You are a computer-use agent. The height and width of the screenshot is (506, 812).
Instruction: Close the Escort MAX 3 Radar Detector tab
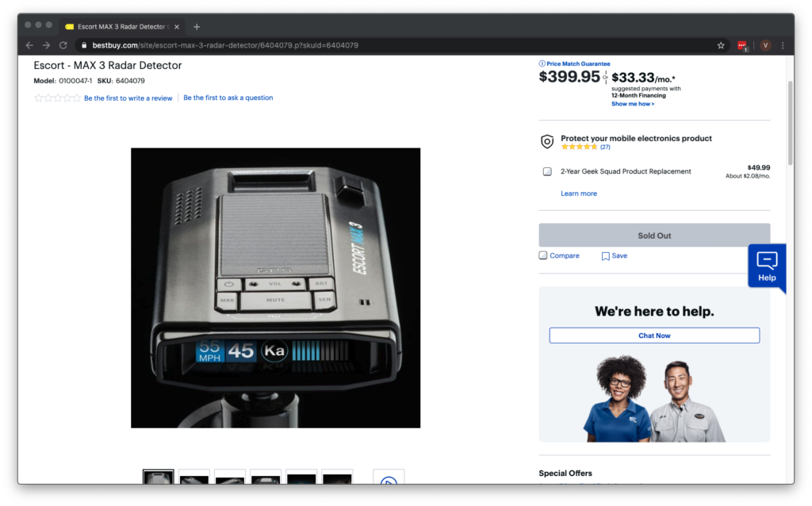click(177, 27)
